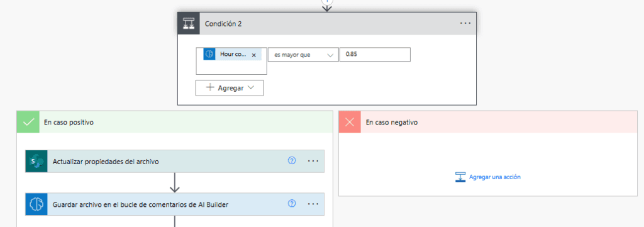
Task: Click the AI Builder icon on Guardar archivo
Action: click(36, 204)
